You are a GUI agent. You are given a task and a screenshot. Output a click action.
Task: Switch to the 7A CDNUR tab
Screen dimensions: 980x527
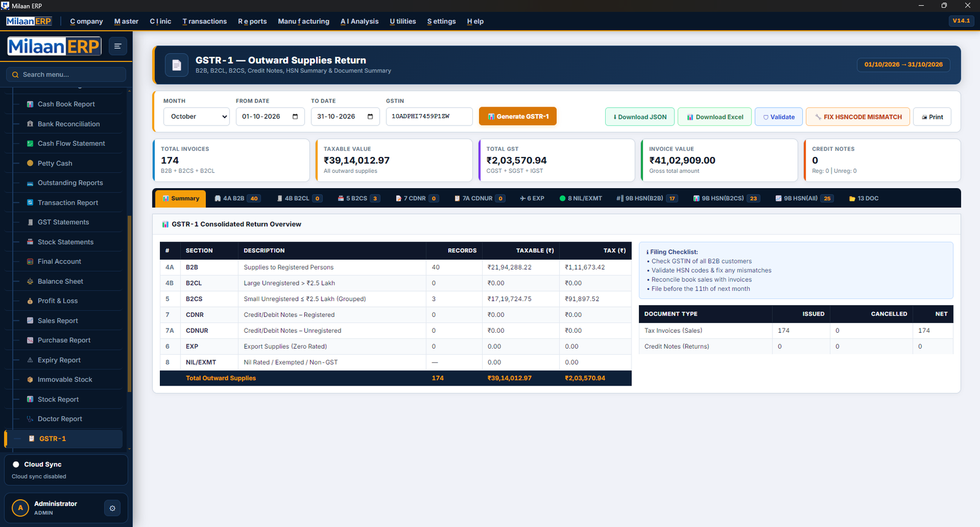pyautogui.click(x=480, y=199)
